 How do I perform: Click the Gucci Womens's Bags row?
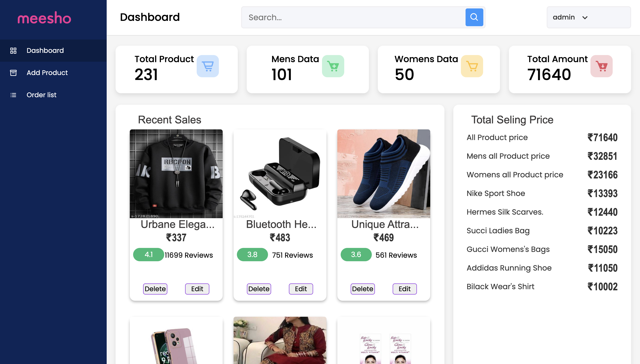tap(542, 249)
